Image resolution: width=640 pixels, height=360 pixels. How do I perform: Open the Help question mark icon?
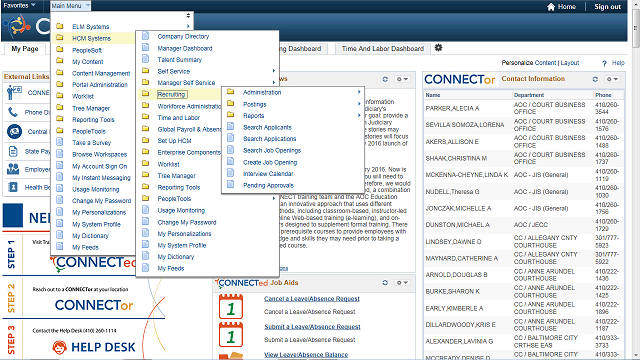tap(604, 63)
